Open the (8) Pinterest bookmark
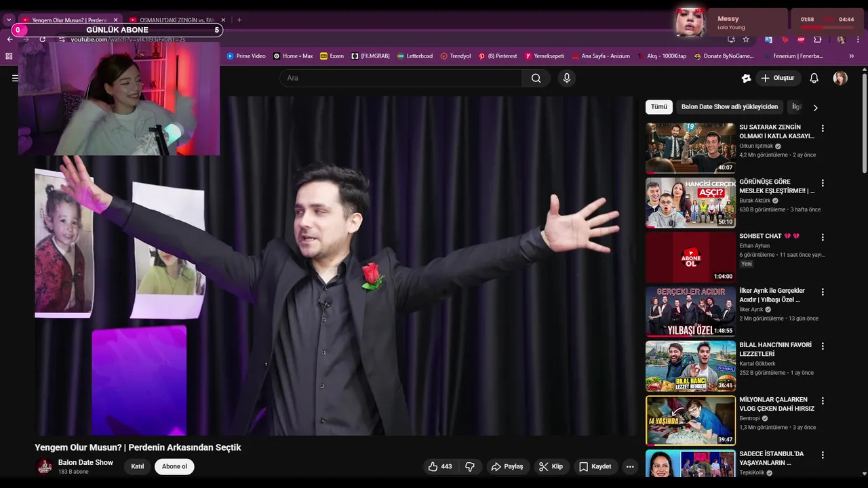 (498, 56)
